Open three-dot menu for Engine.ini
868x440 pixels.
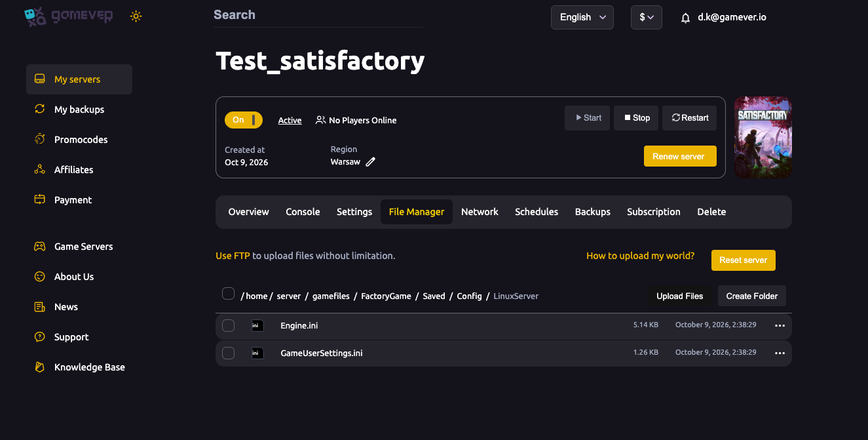coord(780,325)
